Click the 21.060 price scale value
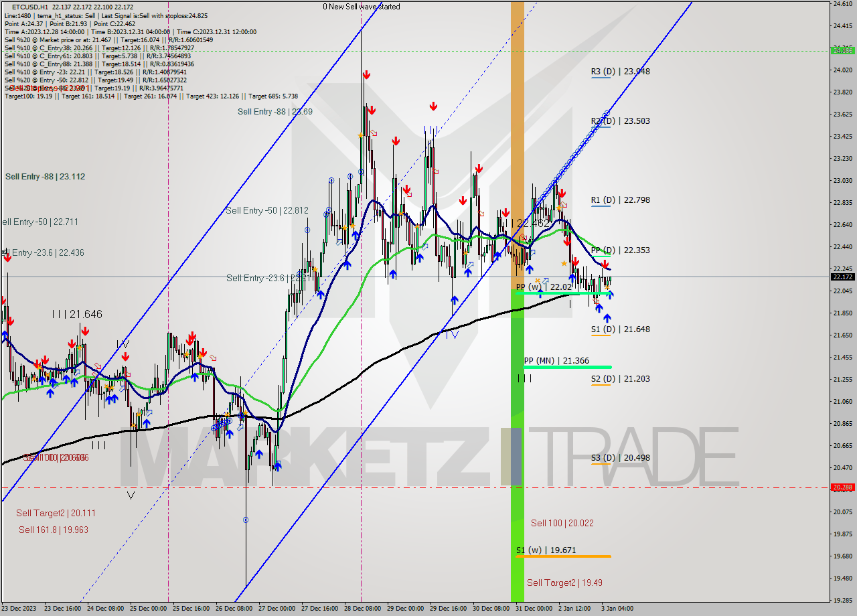857x616 pixels. pos(842,401)
